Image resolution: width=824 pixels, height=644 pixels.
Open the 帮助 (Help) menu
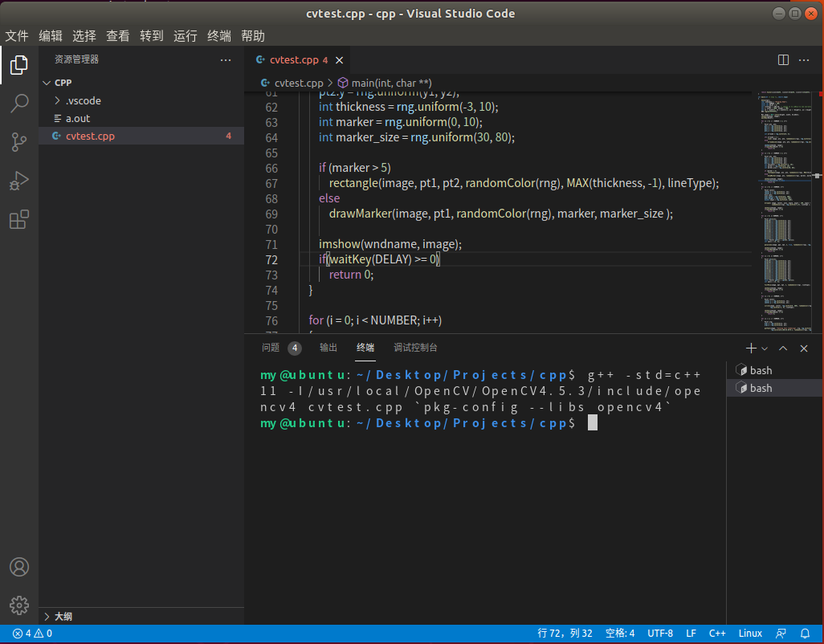pos(253,35)
